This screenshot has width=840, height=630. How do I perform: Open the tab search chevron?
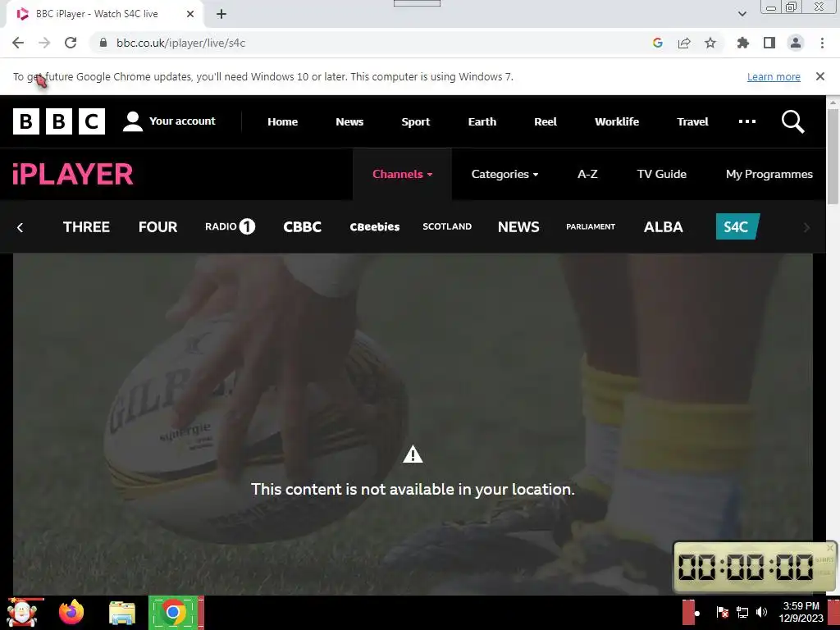click(x=742, y=14)
